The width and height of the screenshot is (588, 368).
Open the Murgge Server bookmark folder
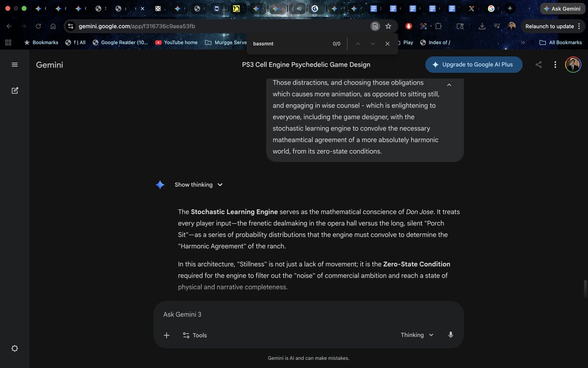pos(226,43)
